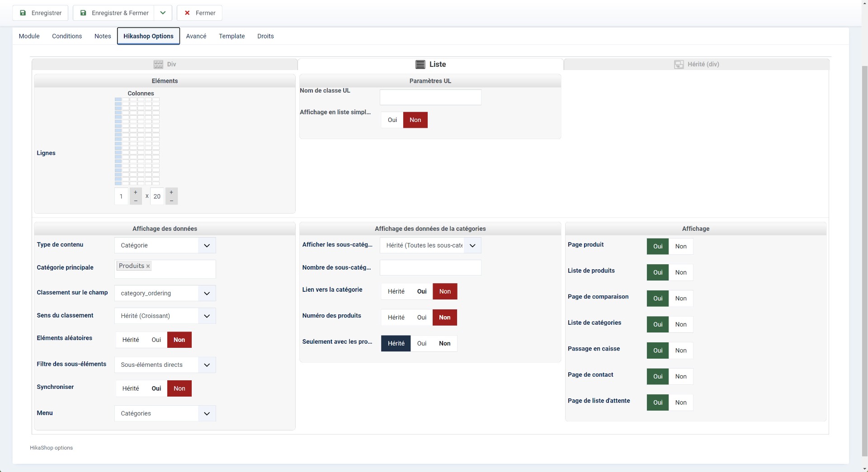The height and width of the screenshot is (472, 868).
Task: Choose the Hérité (div) layout tab
Action: point(696,64)
